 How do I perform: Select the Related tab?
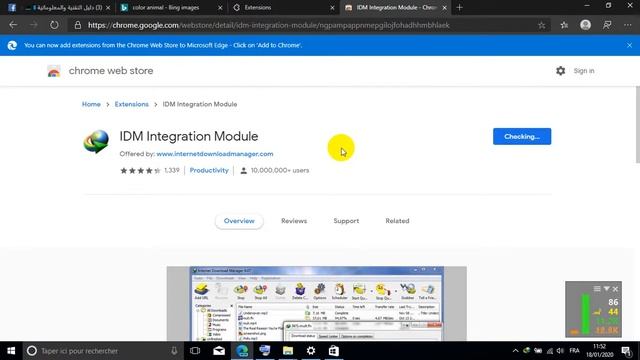[x=397, y=221]
